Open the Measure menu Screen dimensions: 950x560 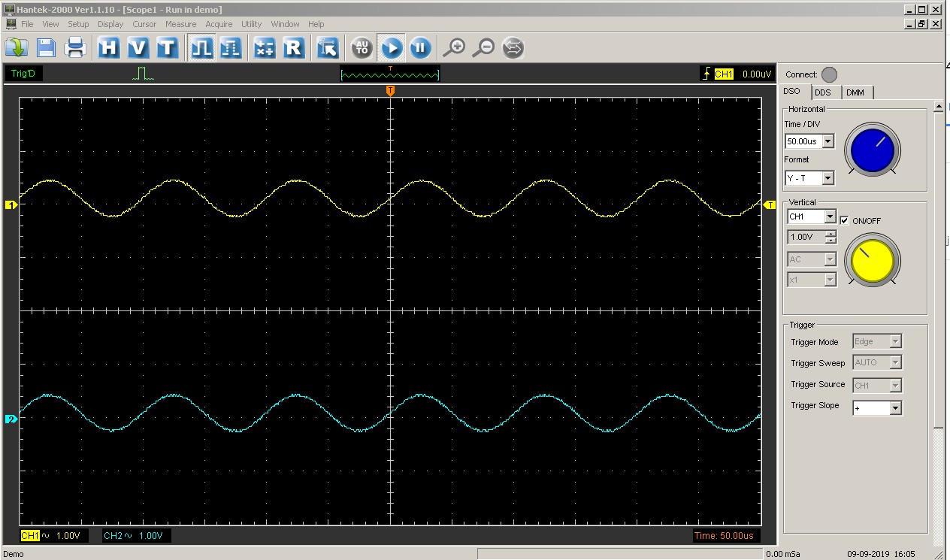point(180,24)
